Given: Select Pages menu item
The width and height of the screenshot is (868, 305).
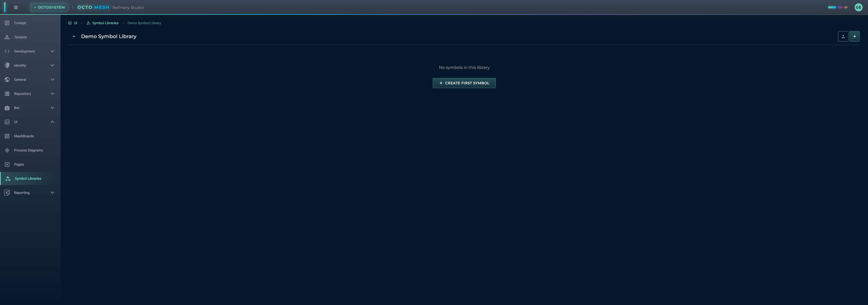Looking at the screenshot, I should [19, 164].
